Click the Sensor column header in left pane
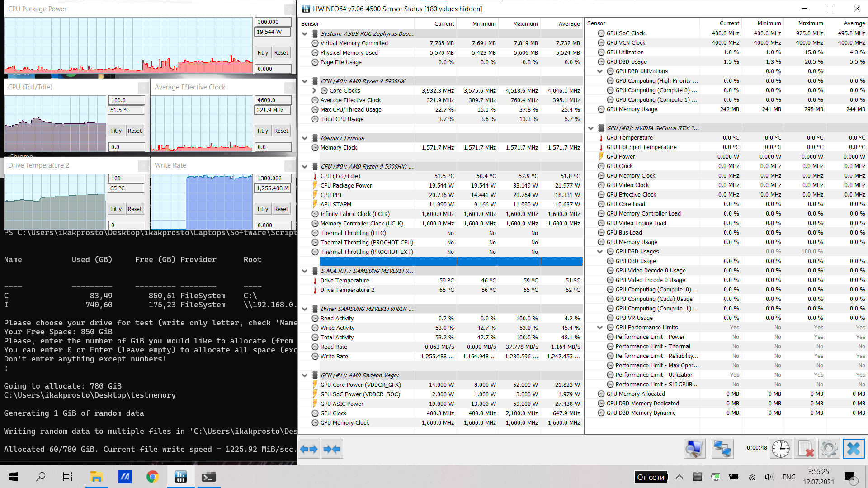Image resolution: width=868 pixels, height=488 pixels. (x=356, y=23)
